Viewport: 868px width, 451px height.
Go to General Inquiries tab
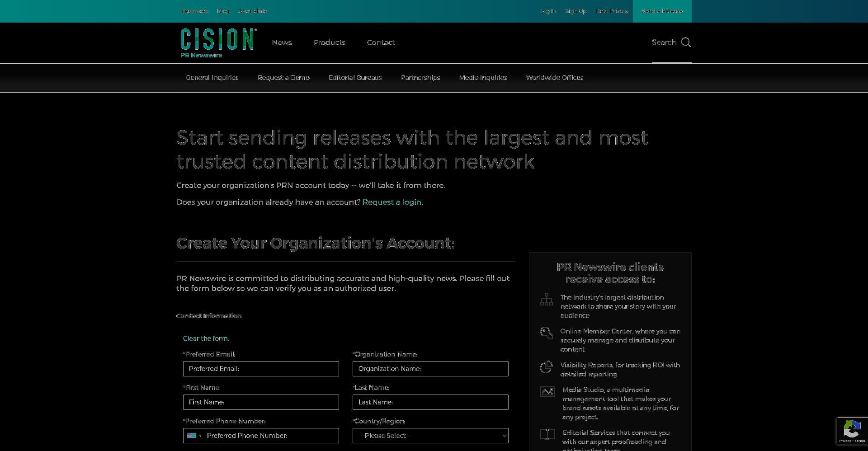click(x=212, y=78)
